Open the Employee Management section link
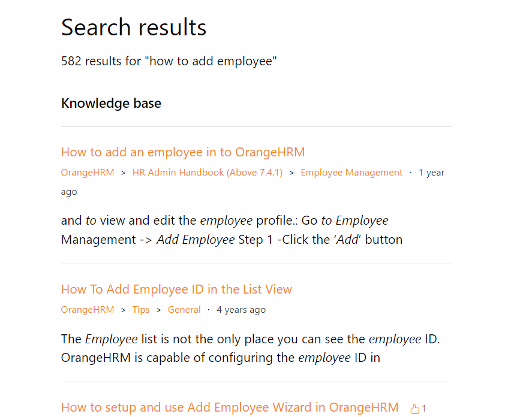532x417 pixels. click(351, 173)
